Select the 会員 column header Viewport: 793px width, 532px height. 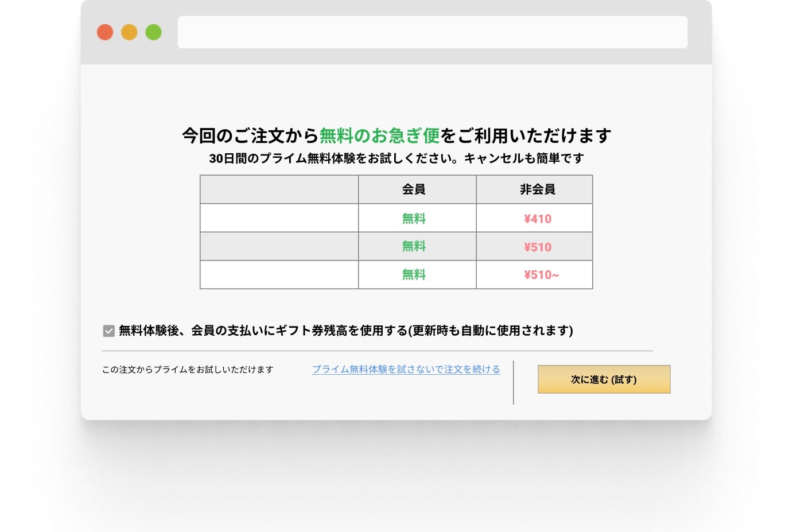pos(414,189)
